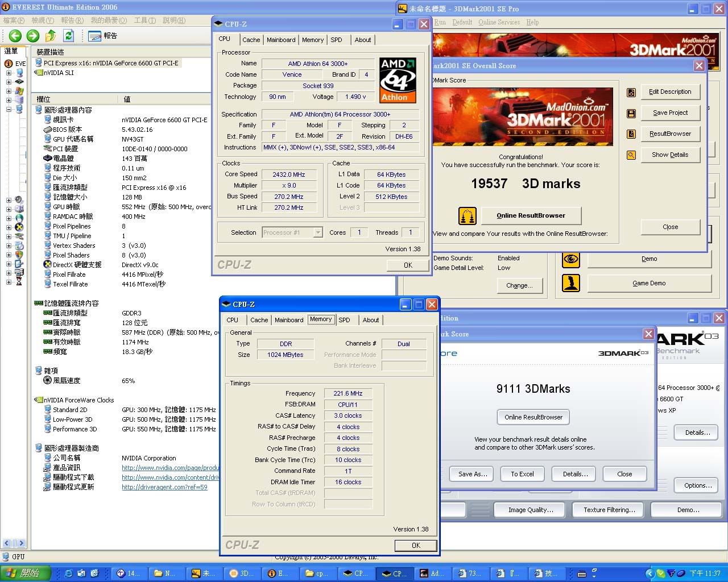Click OK in upper CPU-Z window
728x582 pixels.
[408, 265]
